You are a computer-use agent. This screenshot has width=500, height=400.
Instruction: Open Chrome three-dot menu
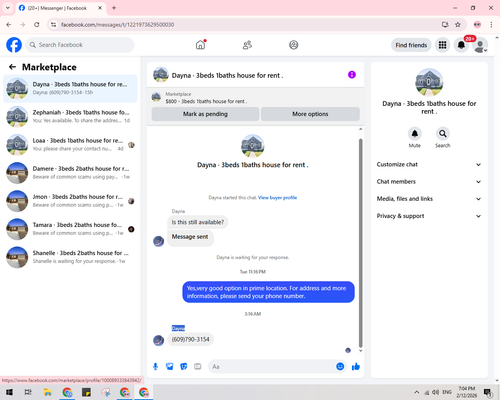click(x=491, y=25)
